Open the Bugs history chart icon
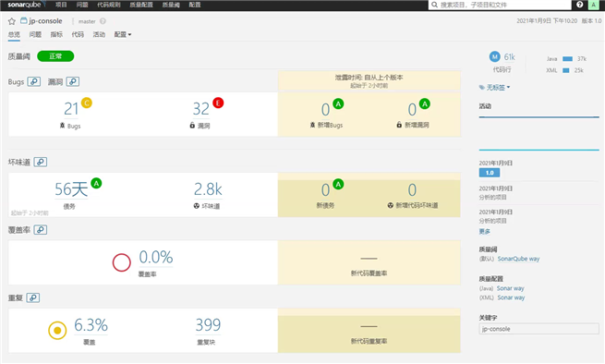 pyautogui.click(x=34, y=82)
